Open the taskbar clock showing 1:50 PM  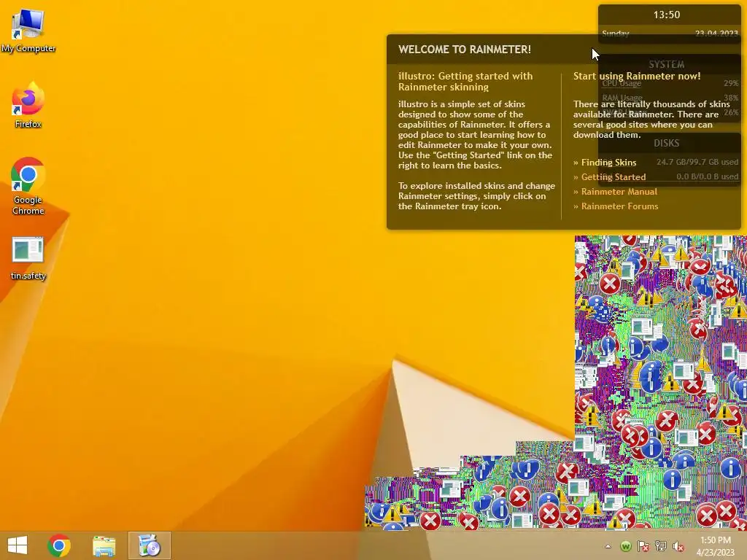click(716, 546)
